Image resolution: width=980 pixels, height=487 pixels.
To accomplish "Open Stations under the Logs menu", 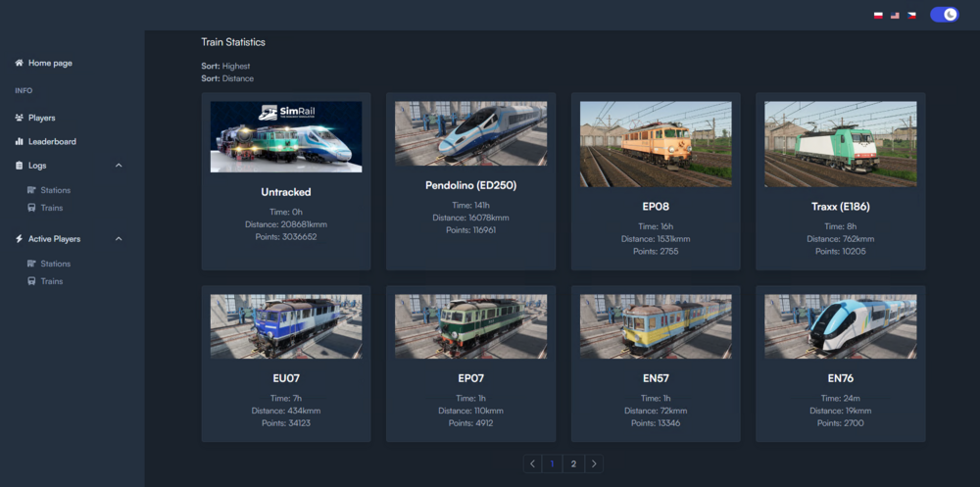I will click(55, 190).
